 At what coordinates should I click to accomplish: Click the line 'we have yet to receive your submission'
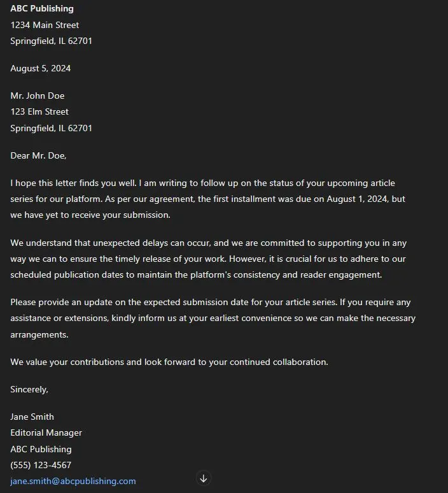click(x=90, y=215)
